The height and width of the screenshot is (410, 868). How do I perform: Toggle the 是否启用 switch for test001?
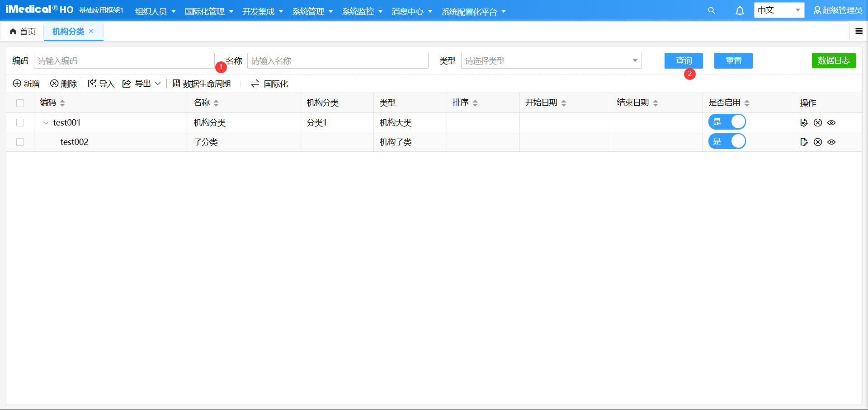coord(727,122)
